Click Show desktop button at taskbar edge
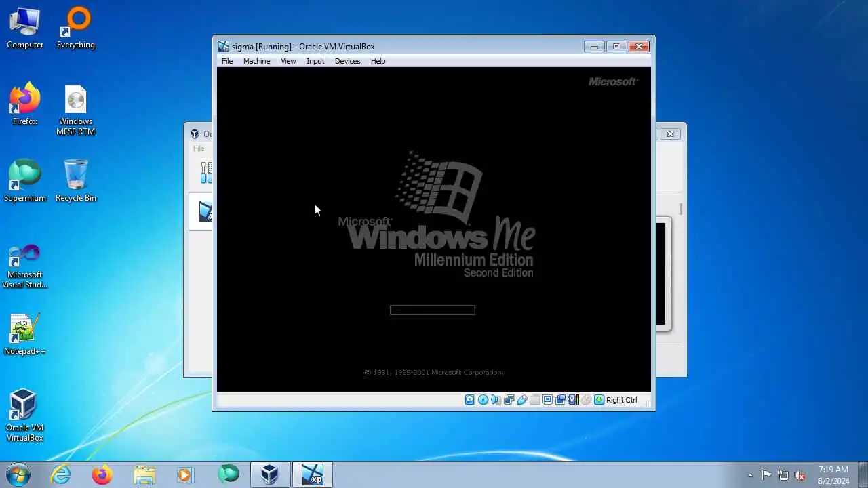 (863, 474)
